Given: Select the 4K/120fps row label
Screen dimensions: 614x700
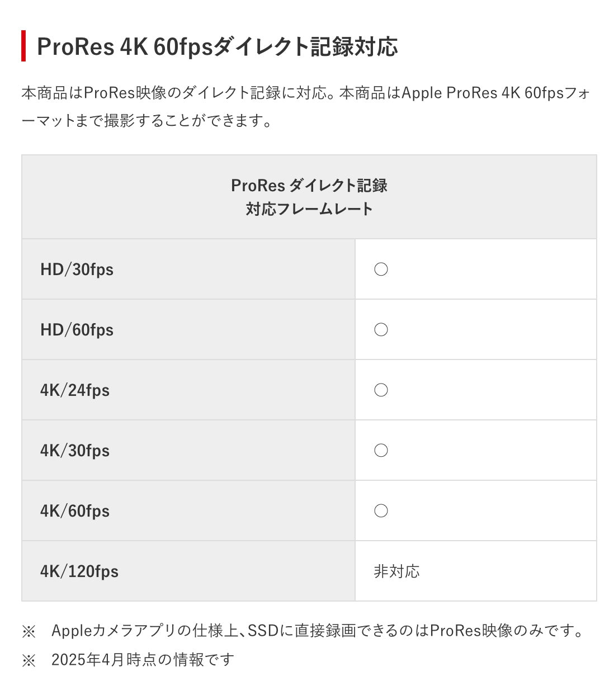Looking at the screenshot, I should pyautogui.click(x=79, y=571).
